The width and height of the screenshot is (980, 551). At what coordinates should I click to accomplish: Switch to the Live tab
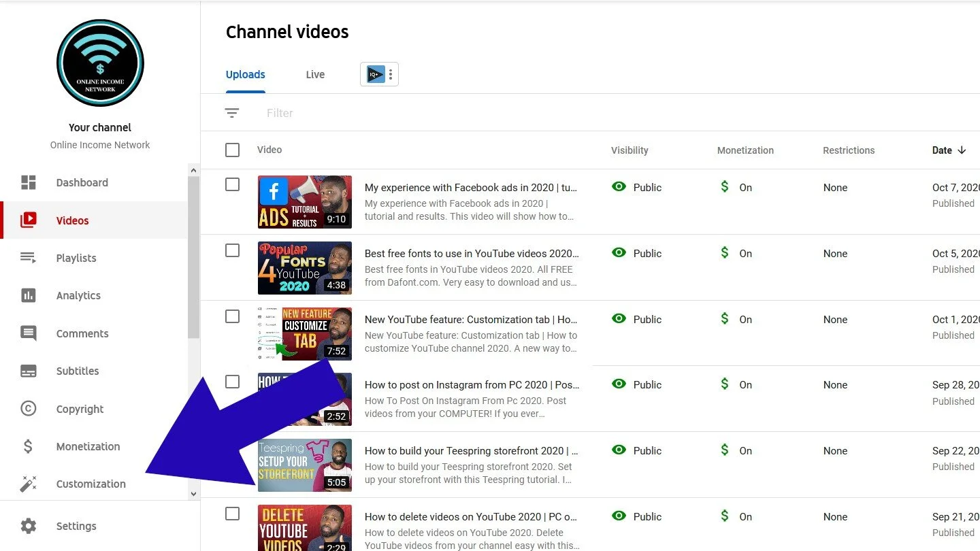tap(315, 75)
